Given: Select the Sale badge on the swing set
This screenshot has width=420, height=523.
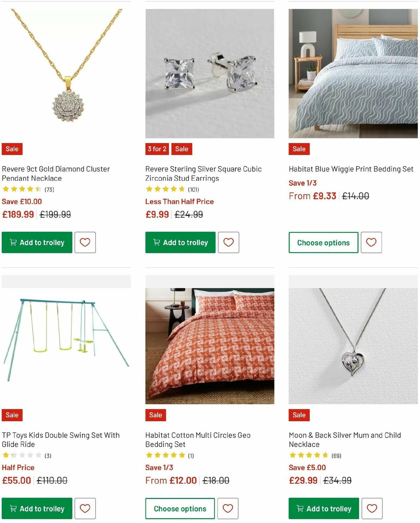Looking at the screenshot, I should [x=12, y=415].
